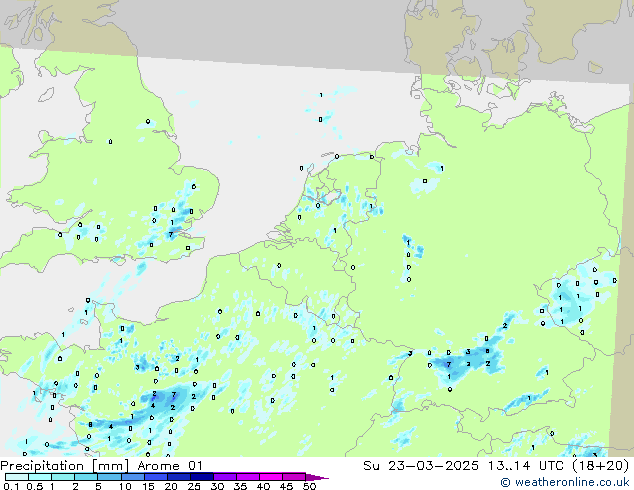The height and width of the screenshot is (490, 634).
Task: Click the legend label '10'
Action: click(125, 486)
